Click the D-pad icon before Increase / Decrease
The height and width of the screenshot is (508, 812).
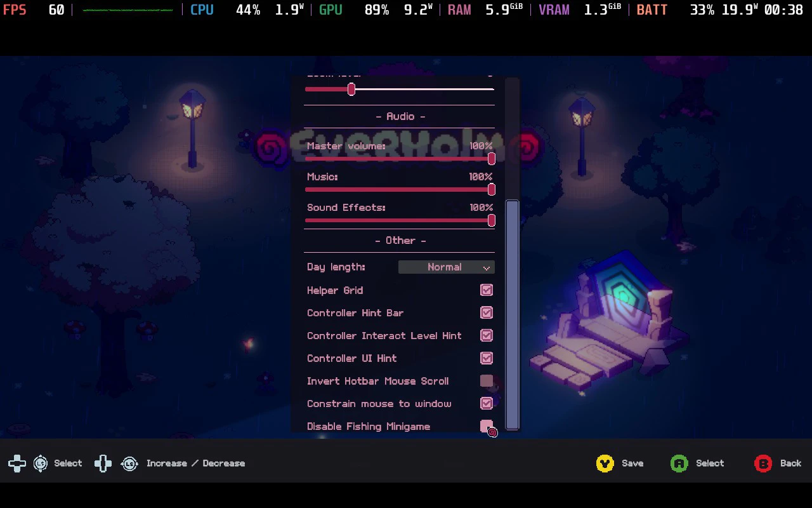103,464
